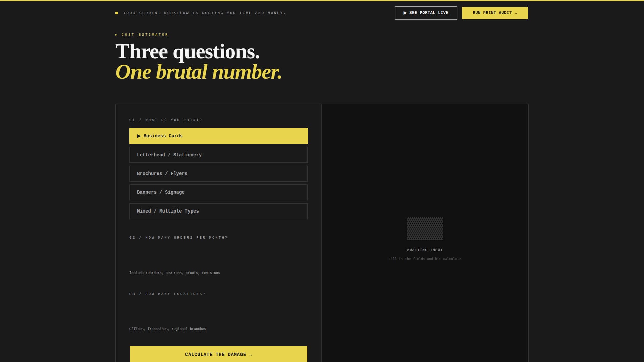Open the RUN PRINT AUDIT link

tap(495, 13)
